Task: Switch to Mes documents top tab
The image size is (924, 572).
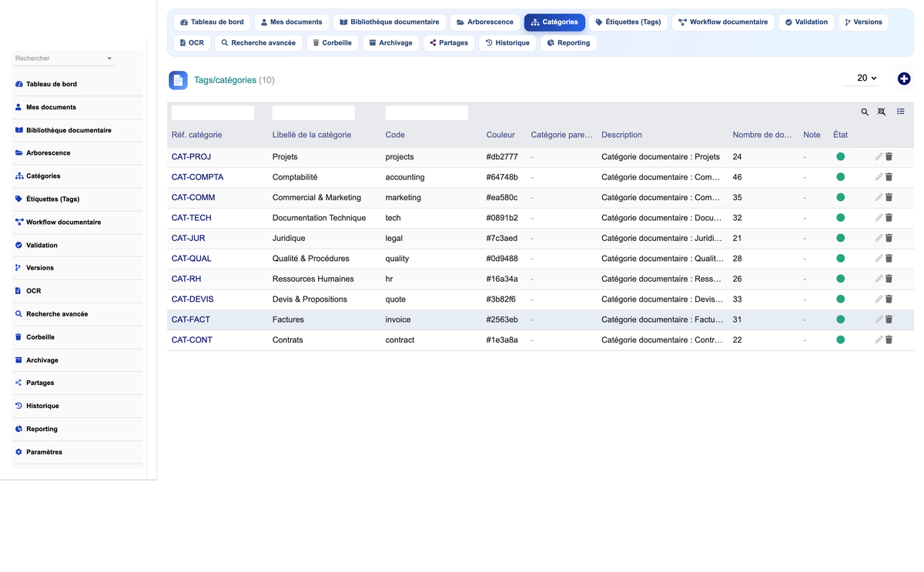Action: coord(291,22)
